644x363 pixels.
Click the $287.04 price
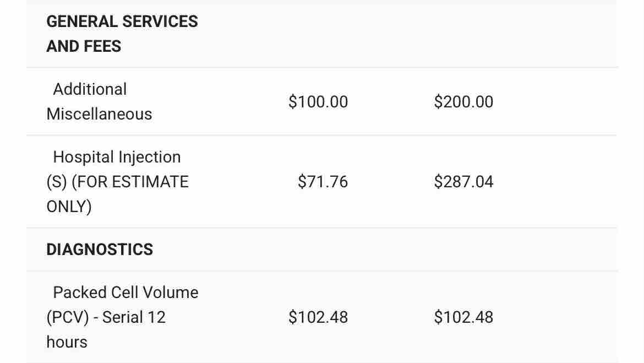463,182
